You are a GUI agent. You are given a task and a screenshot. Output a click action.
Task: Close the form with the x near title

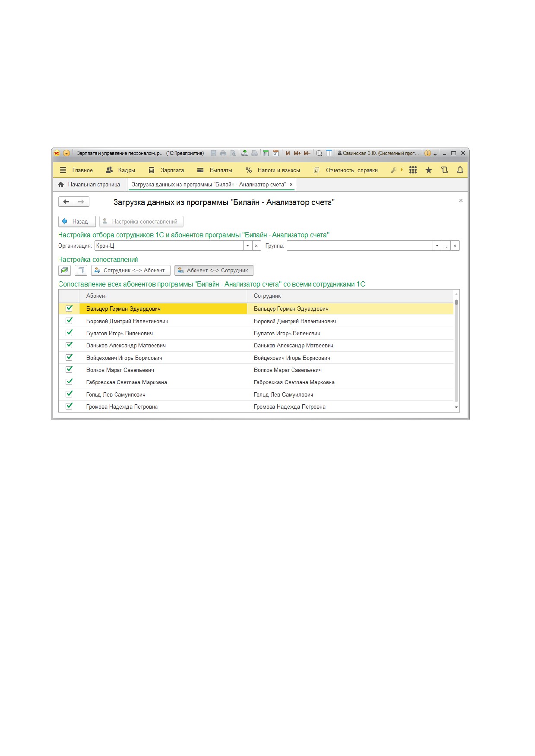click(461, 201)
